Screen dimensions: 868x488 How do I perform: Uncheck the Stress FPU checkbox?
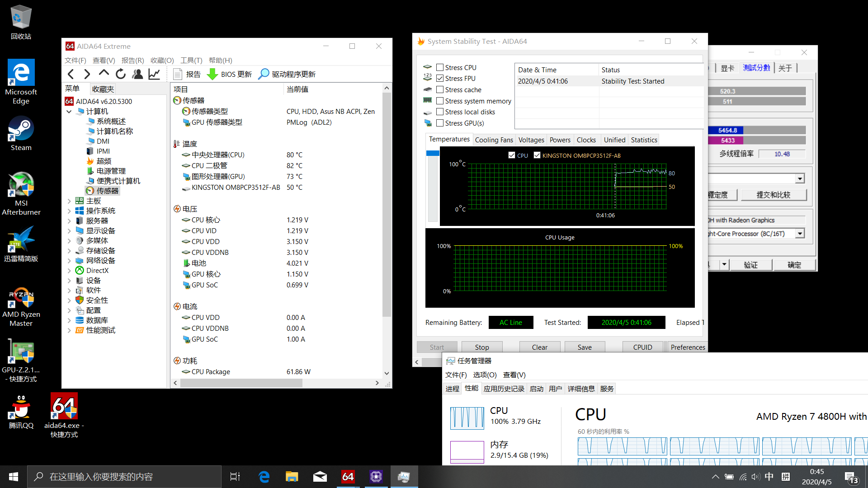click(x=440, y=78)
